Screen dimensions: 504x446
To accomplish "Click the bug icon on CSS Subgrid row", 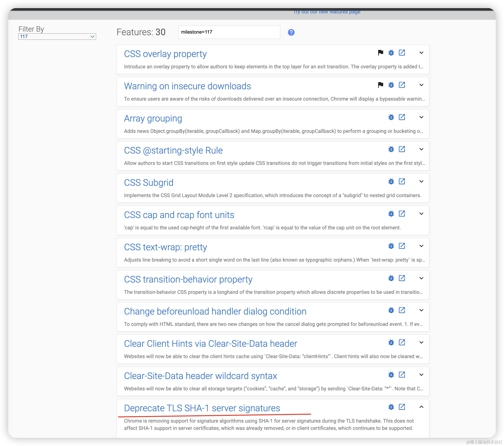I will (x=391, y=181).
